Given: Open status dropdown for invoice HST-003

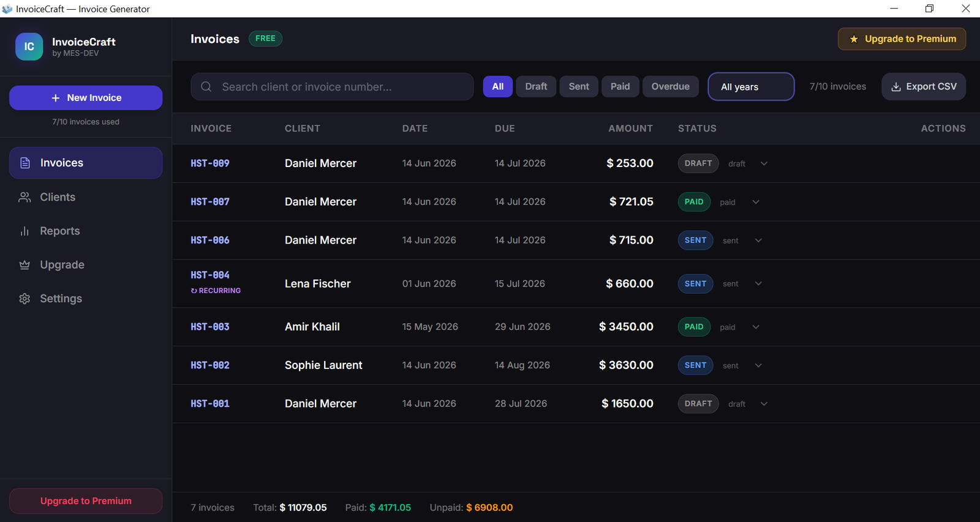Looking at the screenshot, I should click(740, 327).
